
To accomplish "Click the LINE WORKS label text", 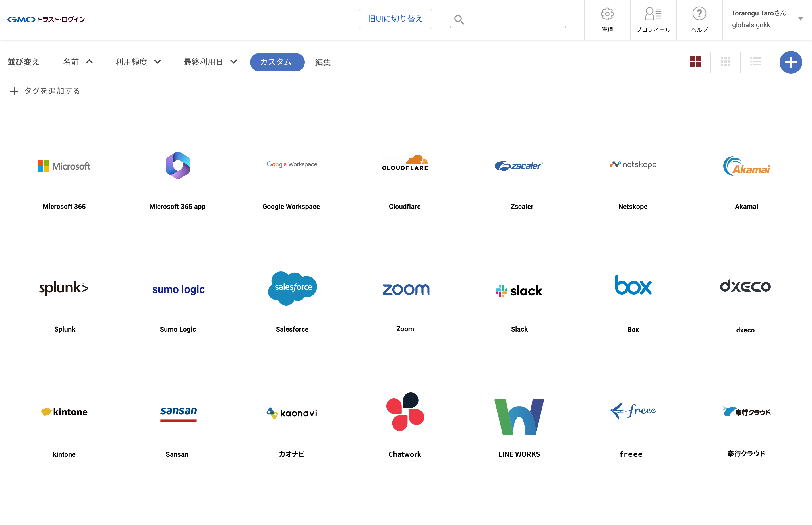I will [x=519, y=454].
